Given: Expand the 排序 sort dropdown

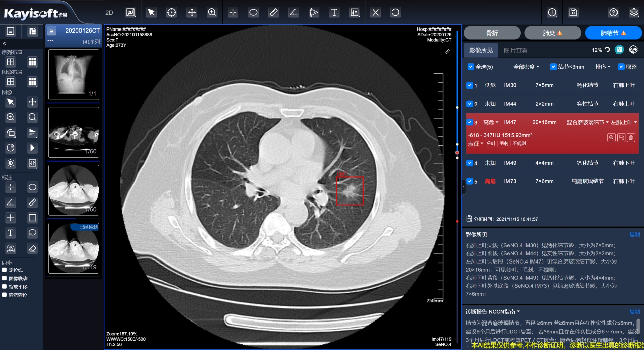Looking at the screenshot, I should point(602,67).
